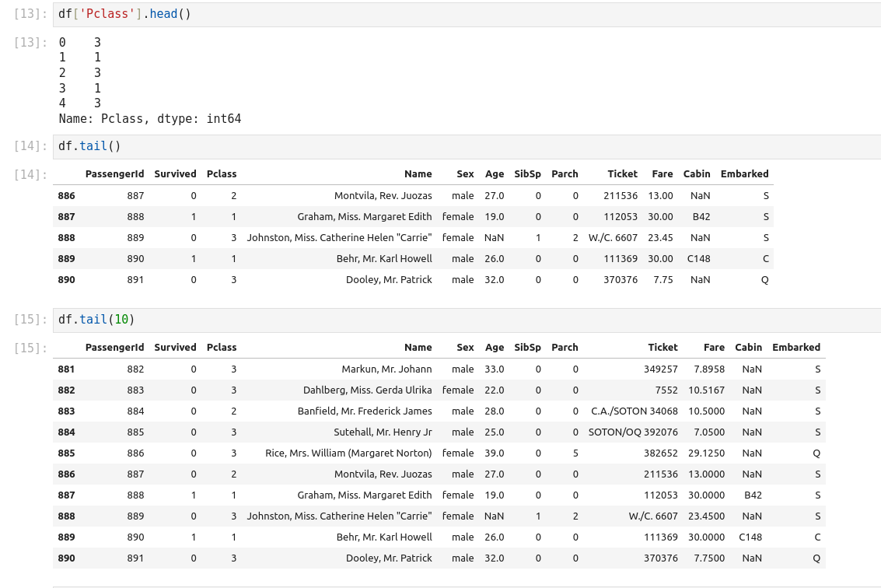Click the row index 881 label
Viewport: 881px width, 588px height.
tap(67, 369)
